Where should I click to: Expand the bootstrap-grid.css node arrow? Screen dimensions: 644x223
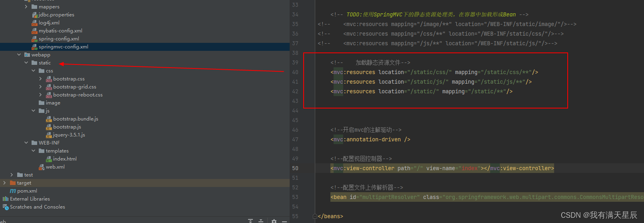click(x=41, y=86)
